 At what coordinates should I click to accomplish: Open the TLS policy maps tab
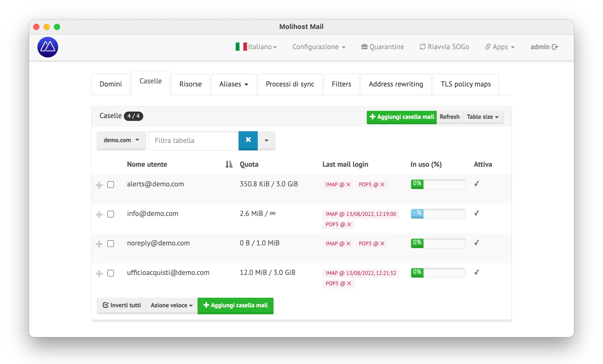466,84
